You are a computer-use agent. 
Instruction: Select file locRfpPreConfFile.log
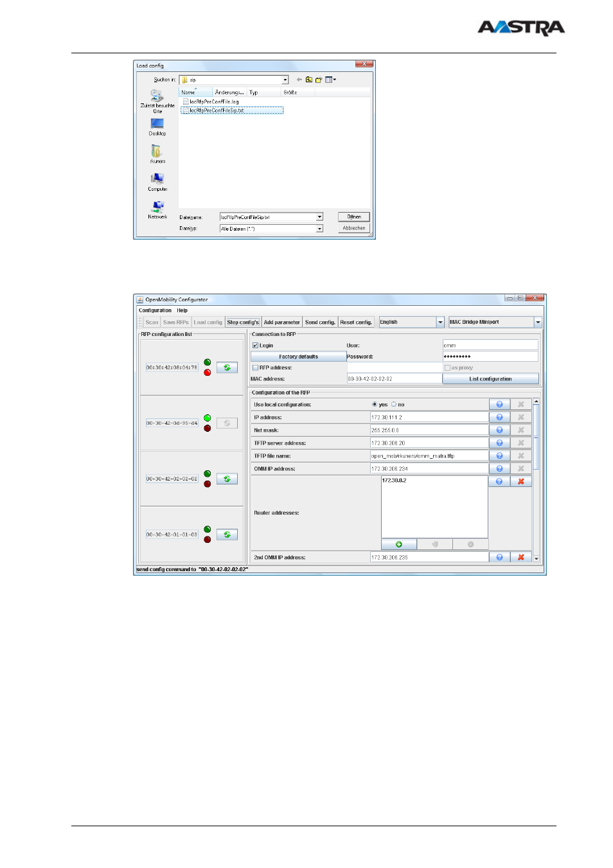[x=211, y=102]
